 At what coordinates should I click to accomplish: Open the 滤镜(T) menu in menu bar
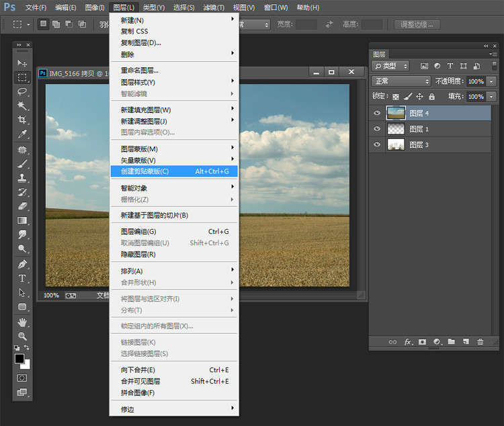(x=214, y=7)
